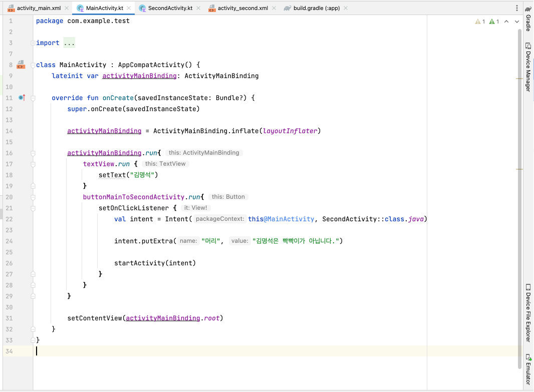Click 'setContentView' on line 31
The image size is (534, 392).
[x=95, y=318]
